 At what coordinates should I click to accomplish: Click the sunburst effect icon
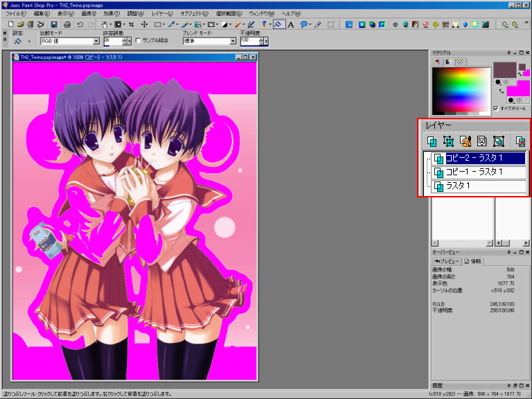tap(475, 24)
